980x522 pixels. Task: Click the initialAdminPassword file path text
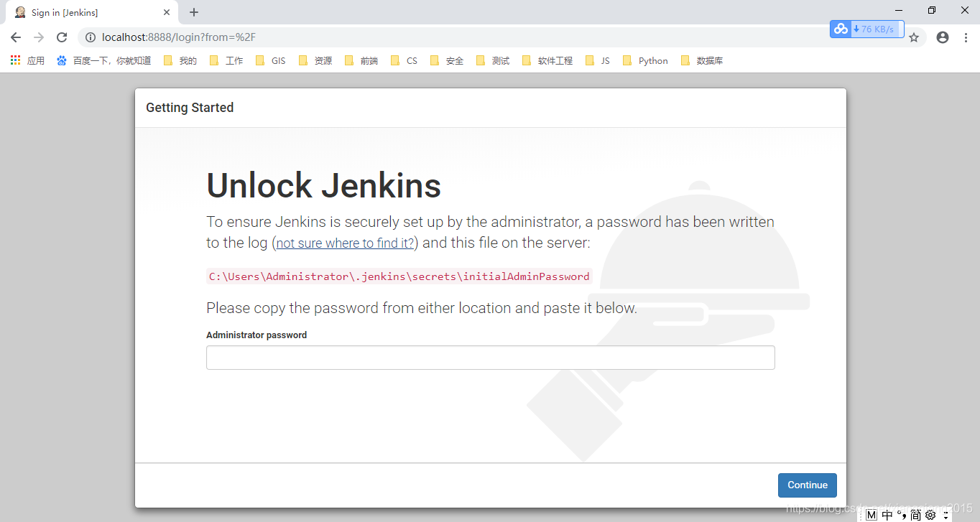click(x=399, y=276)
